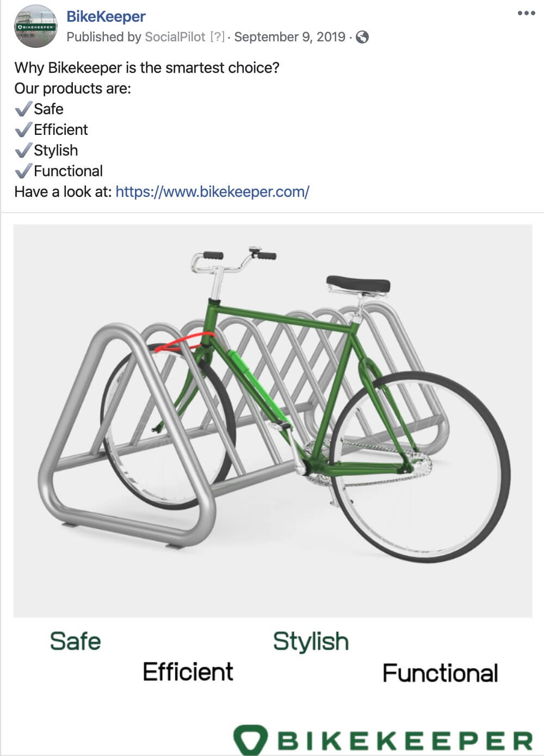Click the checkmark beside "Functional" in the post
Image resolution: width=544 pixels, height=756 pixels.
click(23, 171)
